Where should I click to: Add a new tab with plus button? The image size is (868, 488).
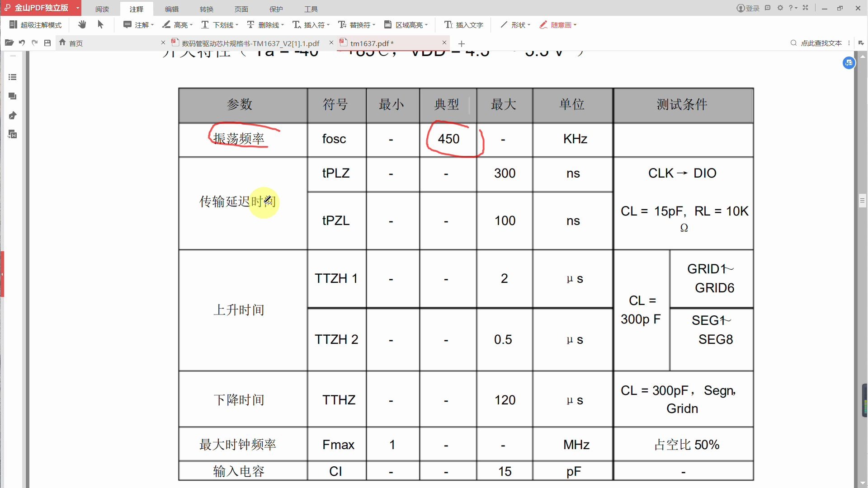[x=462, y=44]
